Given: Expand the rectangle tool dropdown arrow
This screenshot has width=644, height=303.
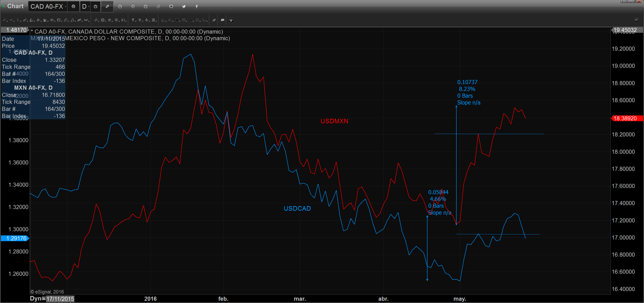Looking at the screenshot, I should (x=61, y=21).
